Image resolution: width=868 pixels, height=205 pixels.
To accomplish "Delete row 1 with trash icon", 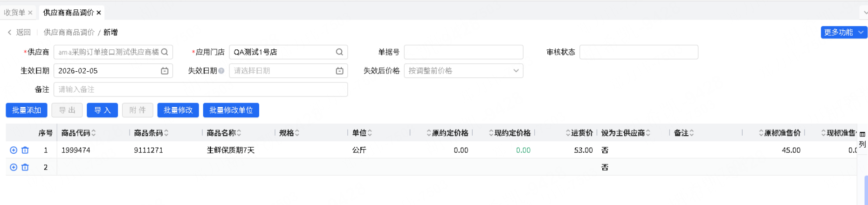I will pos(25,150).
